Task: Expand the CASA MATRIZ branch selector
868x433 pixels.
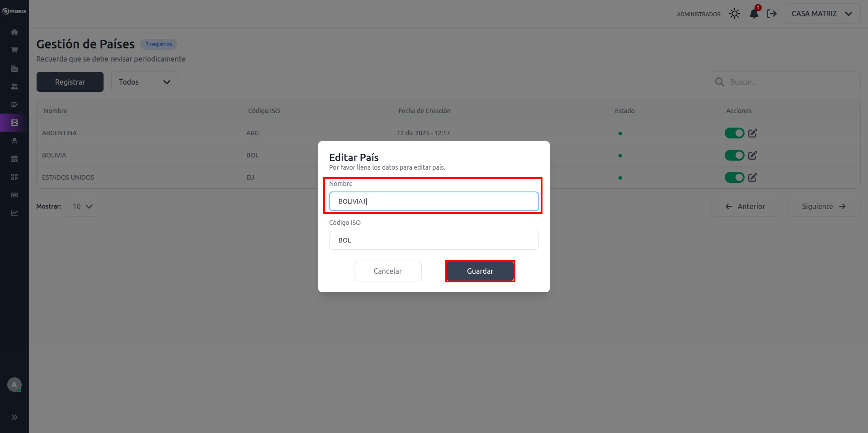Action: tap(822, 14)
